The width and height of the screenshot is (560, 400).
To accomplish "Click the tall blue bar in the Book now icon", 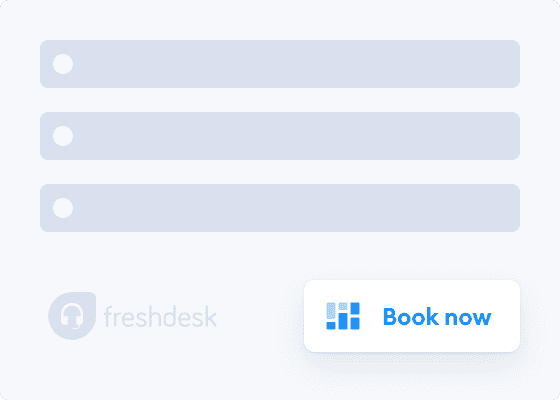I will pyautogui.click(x=343, y=321).
